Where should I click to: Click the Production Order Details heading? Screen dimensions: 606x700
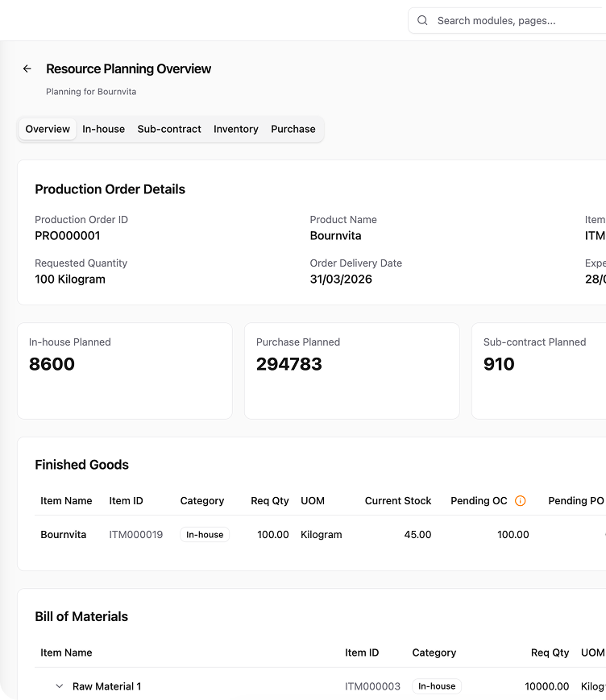pos(110,189)
